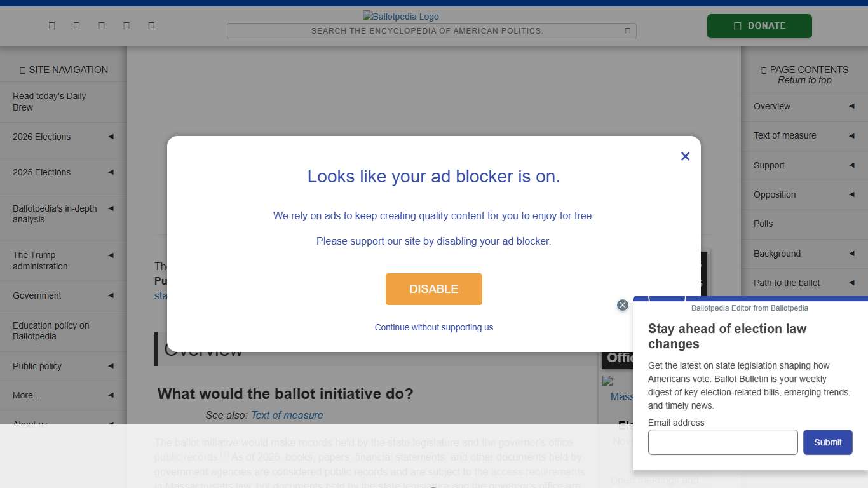Click the green Donate button
The height and width of the screenshot is (488, 868).
759,26
